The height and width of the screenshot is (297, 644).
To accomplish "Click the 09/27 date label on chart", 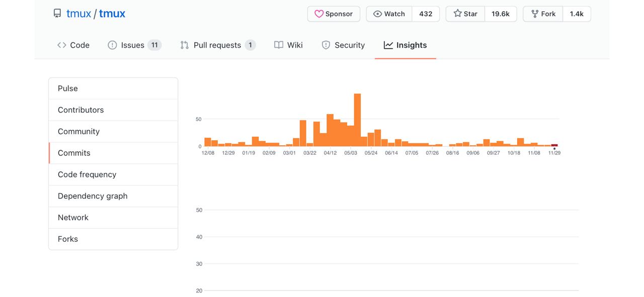I will (493, 153).
